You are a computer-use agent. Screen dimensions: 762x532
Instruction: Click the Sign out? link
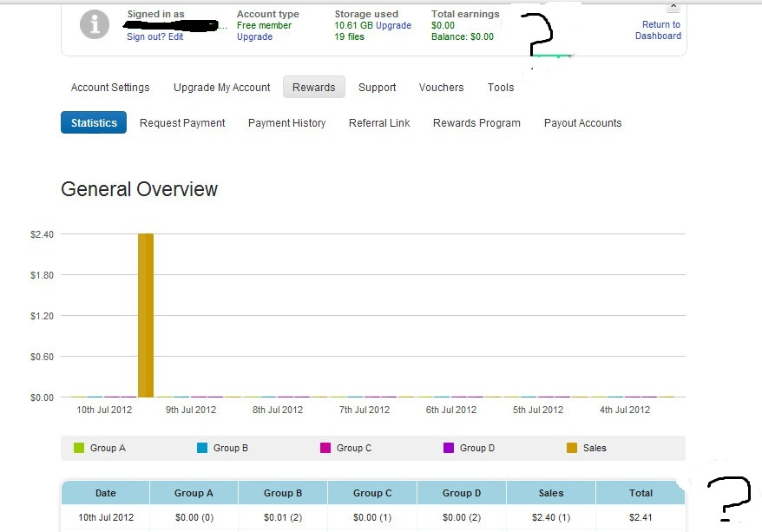(147, 36)
